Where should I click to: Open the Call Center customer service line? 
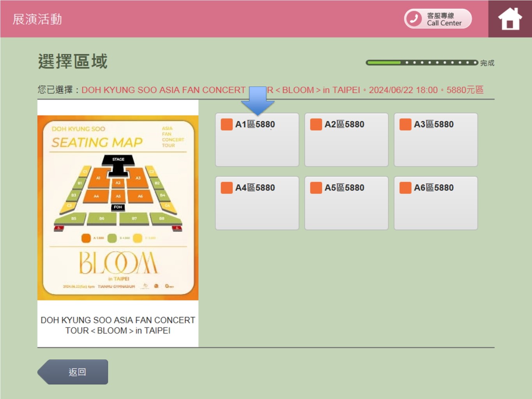pos(438,19)
